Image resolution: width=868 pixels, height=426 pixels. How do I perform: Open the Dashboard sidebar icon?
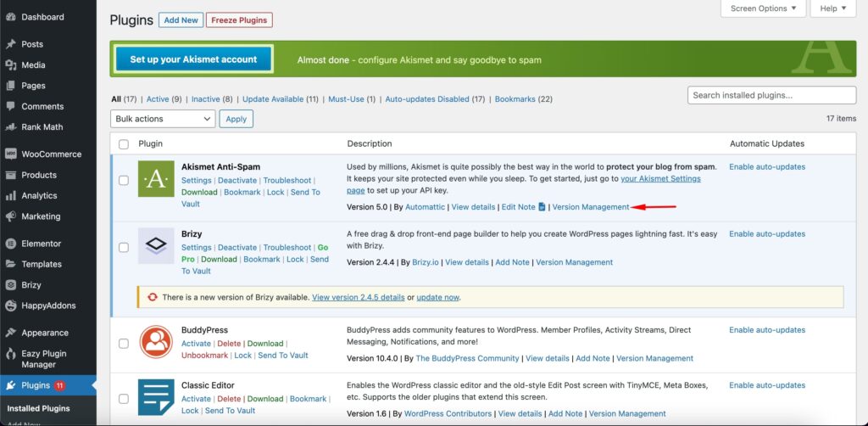click(x=10, y=17)
